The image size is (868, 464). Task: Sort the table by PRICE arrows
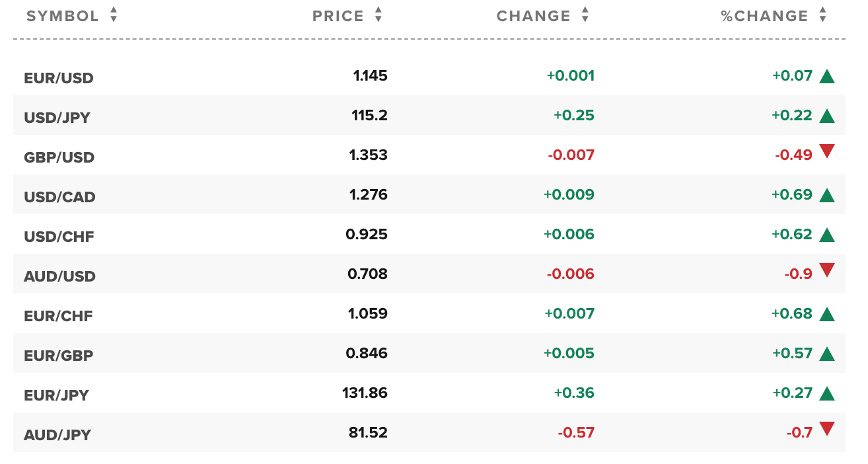click(378, 15)
